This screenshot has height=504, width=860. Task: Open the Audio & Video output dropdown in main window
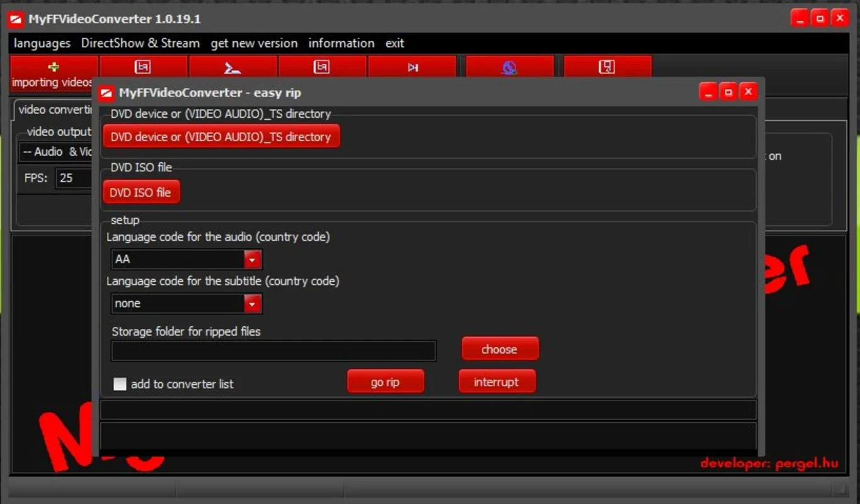(57, 152)
